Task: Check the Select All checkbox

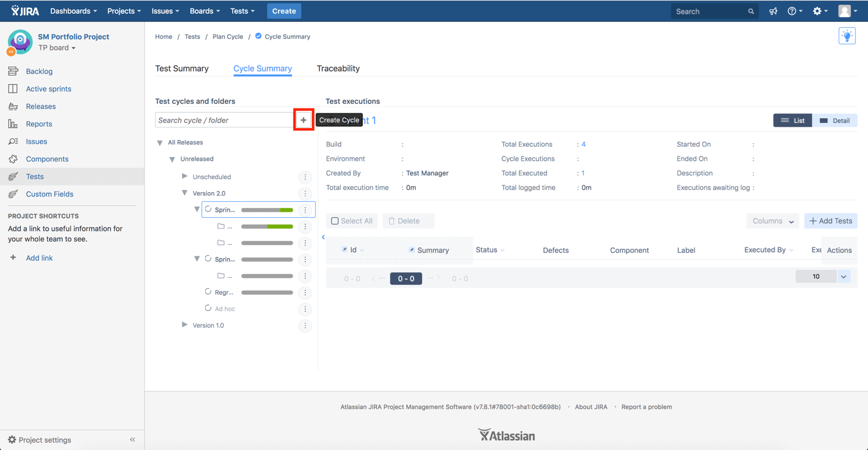Action: click(335, 221)
